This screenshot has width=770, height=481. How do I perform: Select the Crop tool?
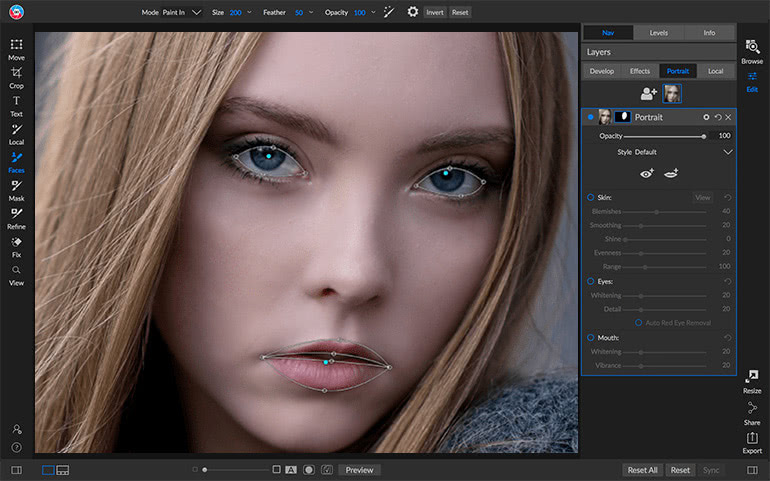(16, 78)
